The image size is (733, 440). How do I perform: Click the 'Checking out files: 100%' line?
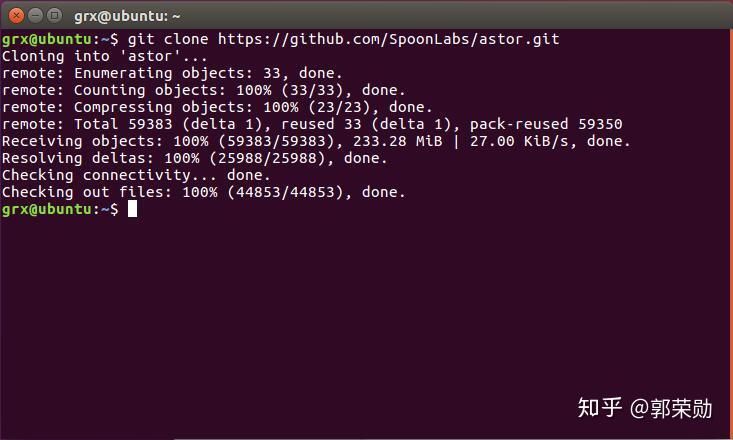(x=203, y=192)
